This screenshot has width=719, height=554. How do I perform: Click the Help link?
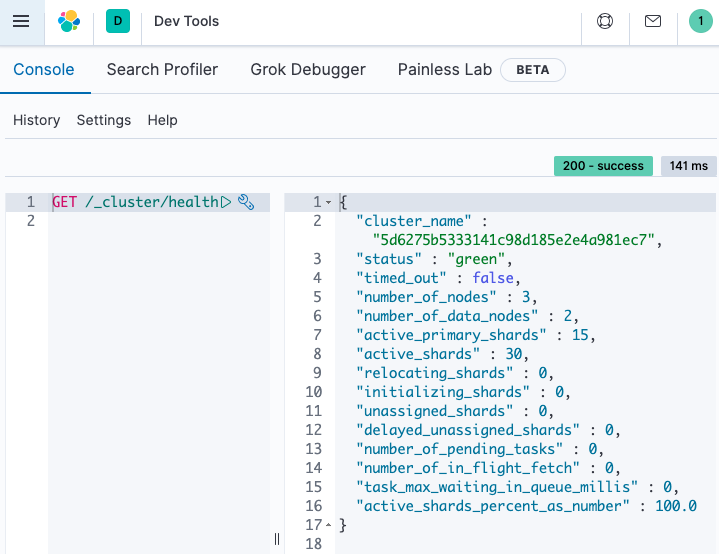coord(162,120)
